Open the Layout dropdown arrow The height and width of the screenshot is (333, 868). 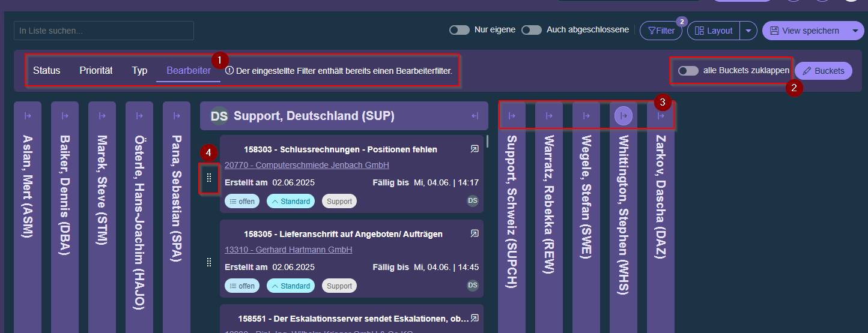(x=748, y=31)
